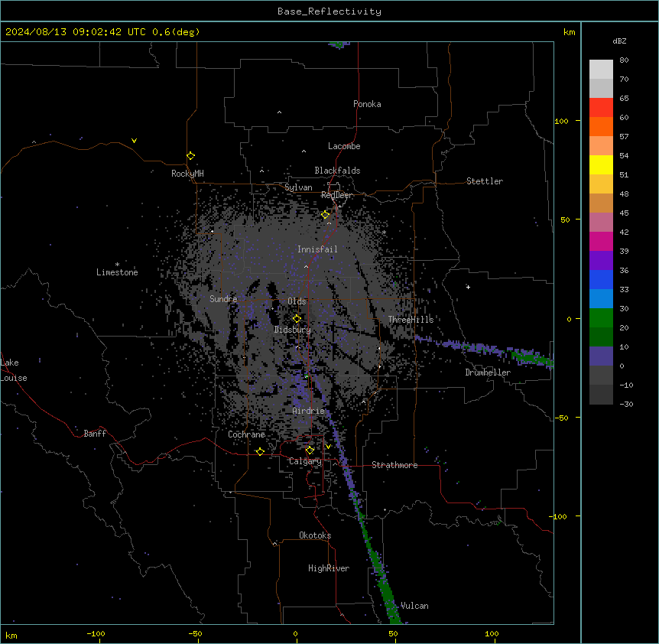Click the yellow station marker south of RedDeer
This screenshot has width=659, height=644.
[326, 215]
